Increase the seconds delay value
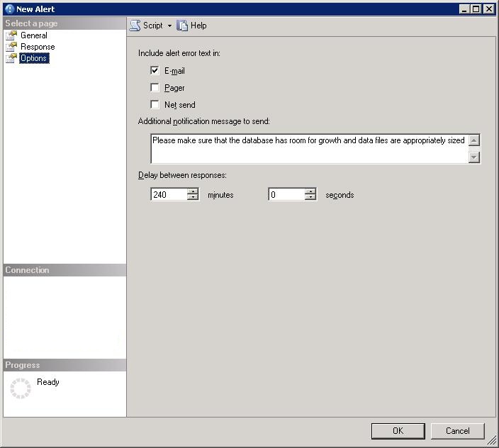This screenshot has width=499, height=448. [x=310, y=191]
